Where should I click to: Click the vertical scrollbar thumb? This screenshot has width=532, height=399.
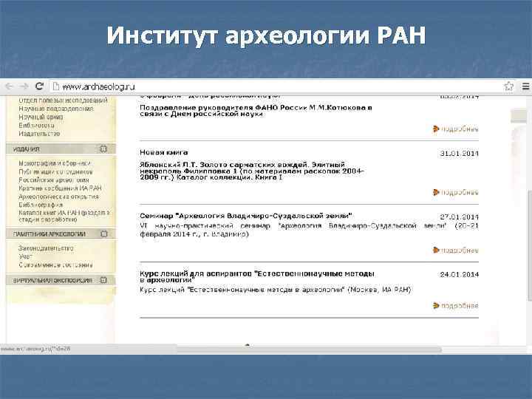530,245
